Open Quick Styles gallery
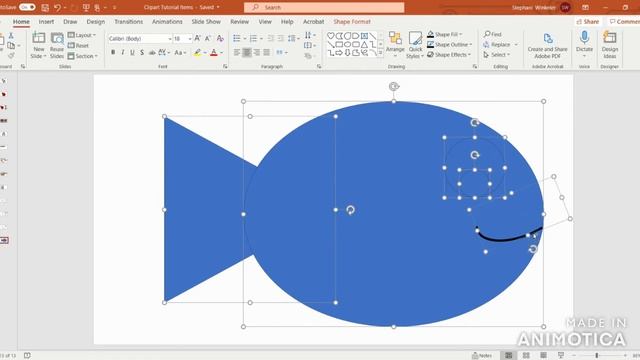 pyautogui.click(x=416, y=45)
